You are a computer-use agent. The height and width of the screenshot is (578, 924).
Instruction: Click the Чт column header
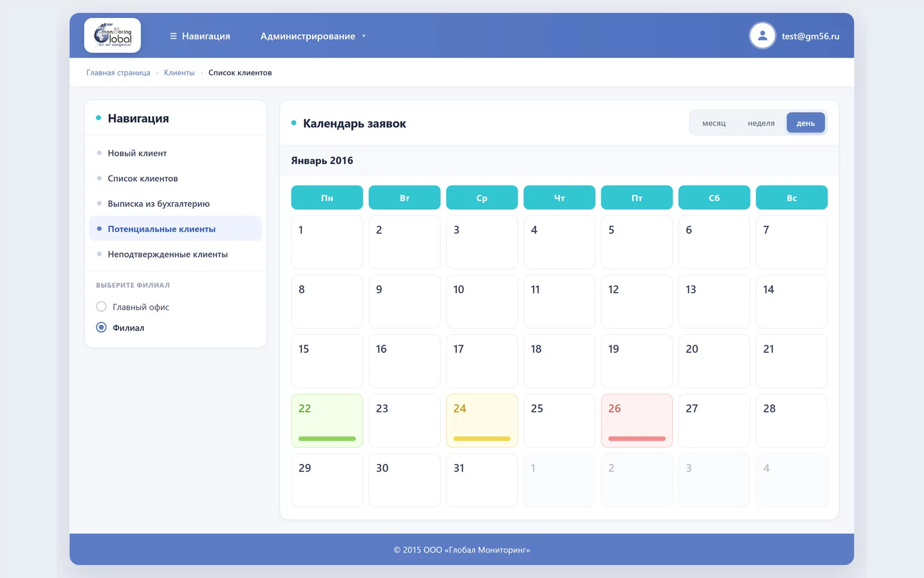coord(559,198)
